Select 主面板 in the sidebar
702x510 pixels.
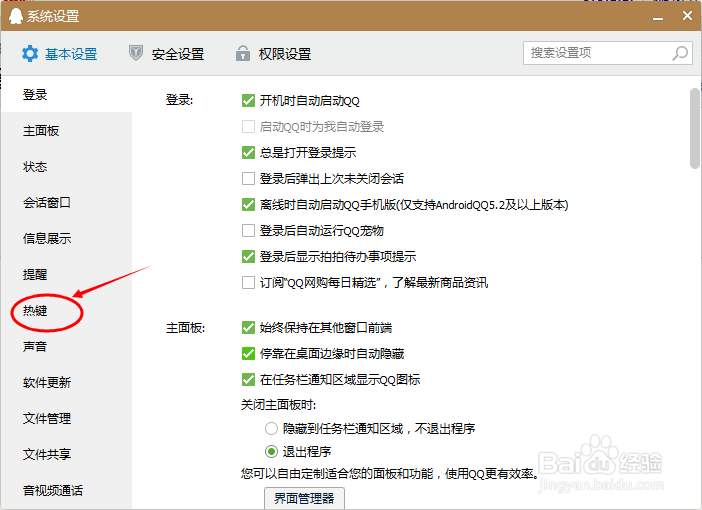67,131
